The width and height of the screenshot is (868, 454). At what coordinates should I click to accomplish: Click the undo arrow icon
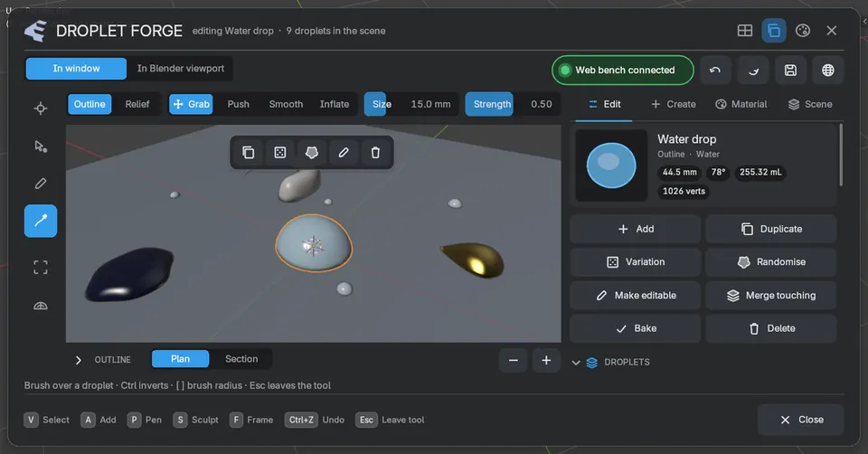714,71
